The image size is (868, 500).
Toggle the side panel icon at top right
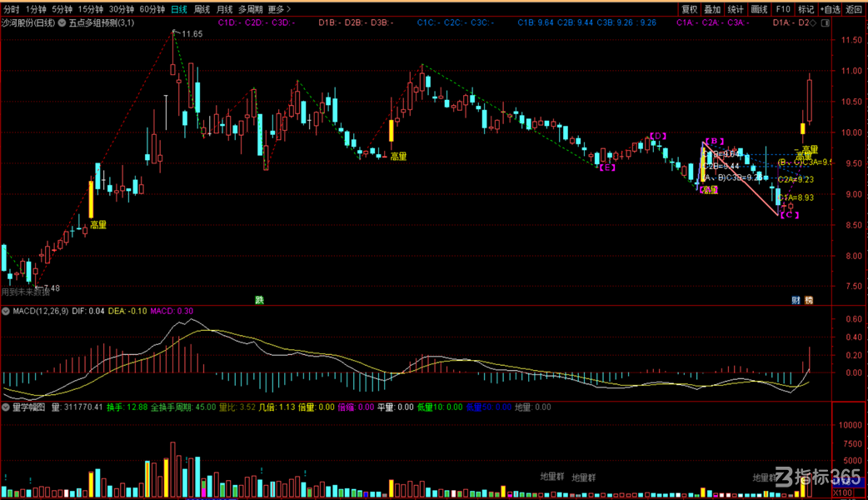click(825, 22)
